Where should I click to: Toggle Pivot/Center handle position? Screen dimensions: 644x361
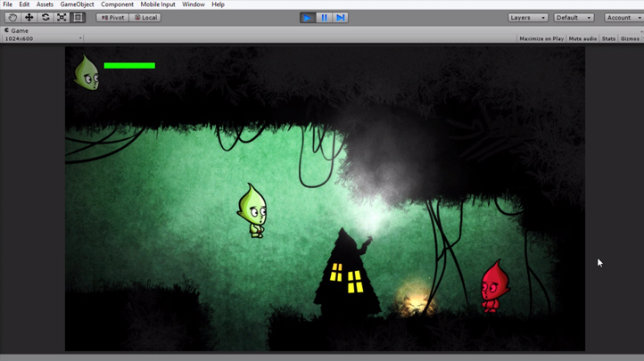(112, 18)
